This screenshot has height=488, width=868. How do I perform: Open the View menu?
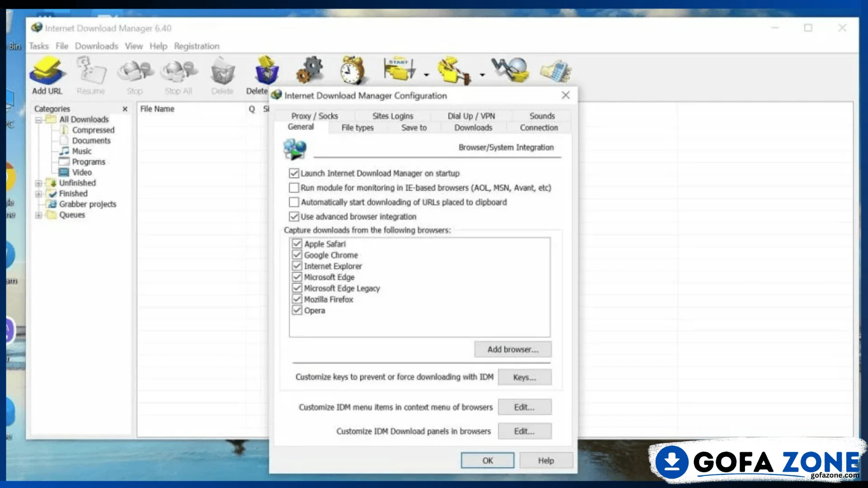(134, 46)
